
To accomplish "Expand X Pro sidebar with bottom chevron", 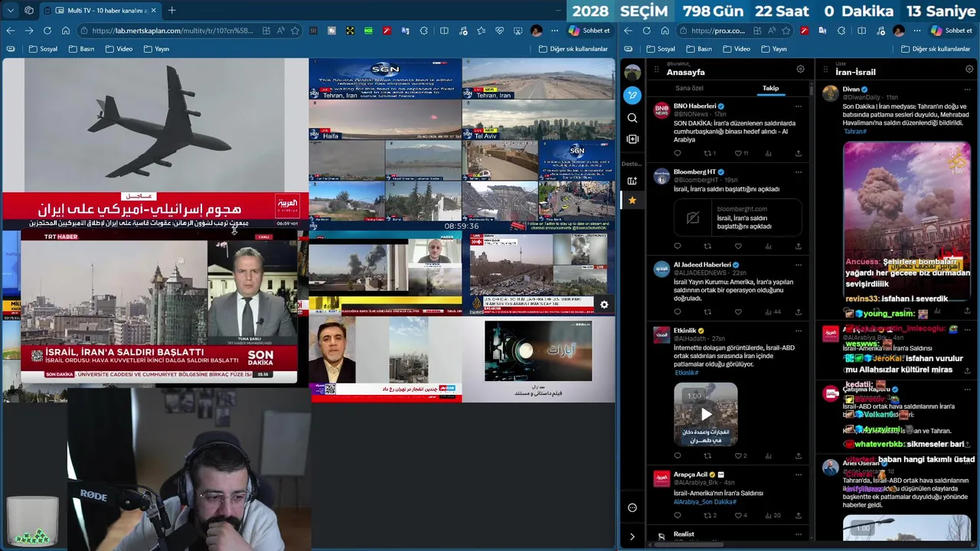I will point(632,536).
